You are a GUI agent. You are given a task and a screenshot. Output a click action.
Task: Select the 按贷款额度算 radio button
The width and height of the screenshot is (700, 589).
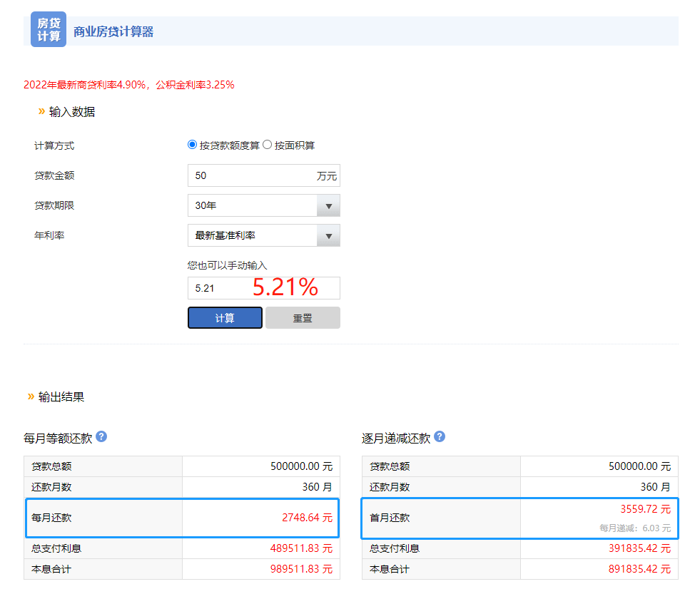[192, 145]
